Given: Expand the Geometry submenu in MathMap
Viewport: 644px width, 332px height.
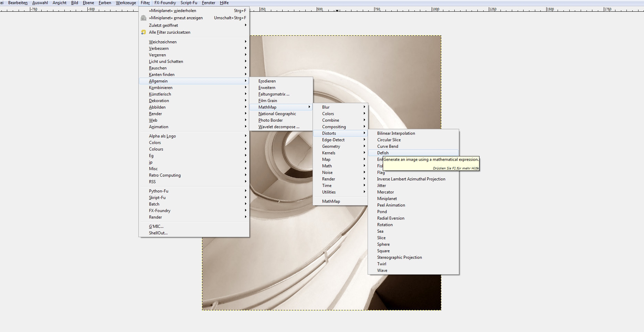Looking at the screenshot, I should (331, 146).
